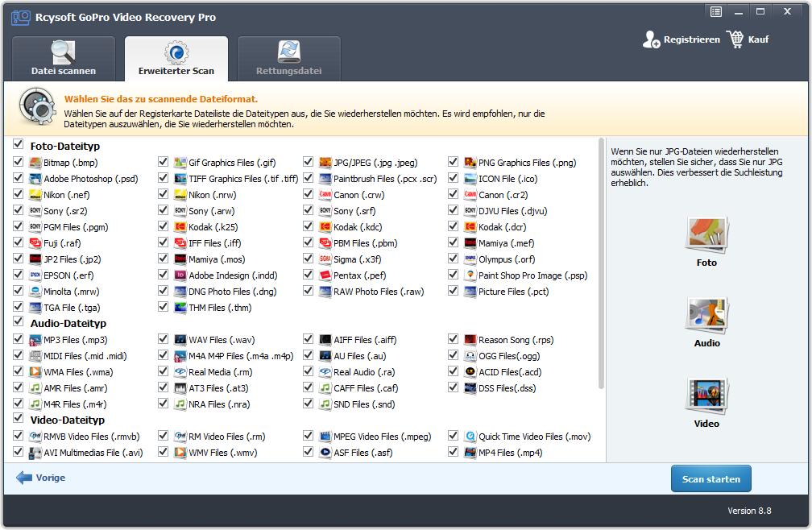Click the Adobe Indesign (.indd) icon
812x530 pixels.
(180, 275)
